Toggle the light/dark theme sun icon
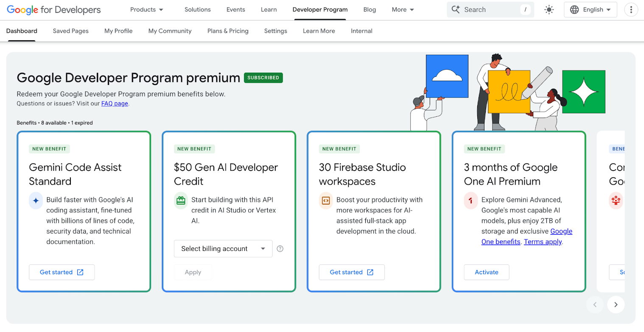 [549, 10]
